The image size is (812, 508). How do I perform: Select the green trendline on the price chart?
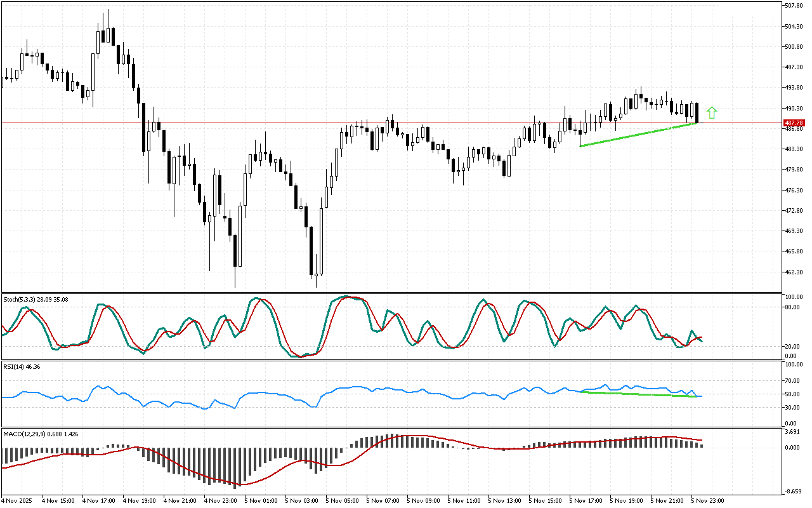tap(638, 135)
